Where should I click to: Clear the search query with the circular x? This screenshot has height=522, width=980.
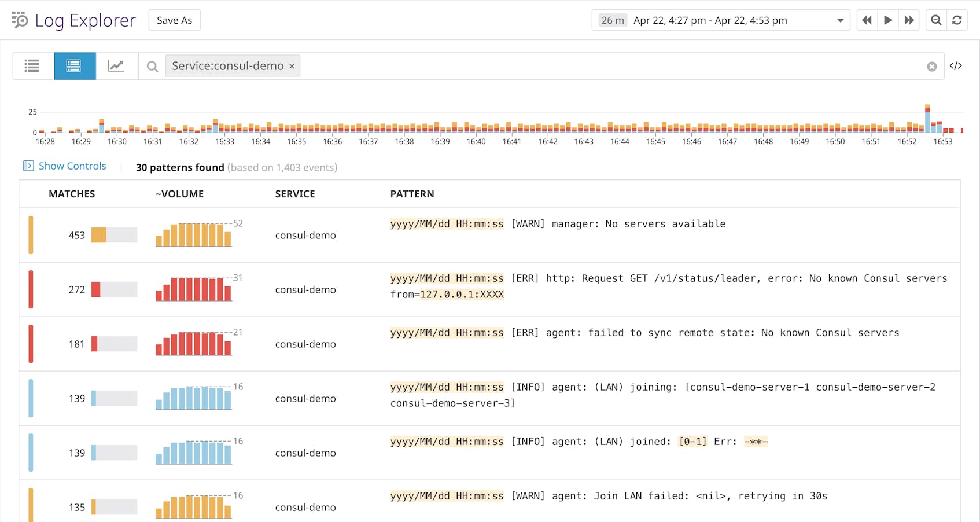pos(931,66)
